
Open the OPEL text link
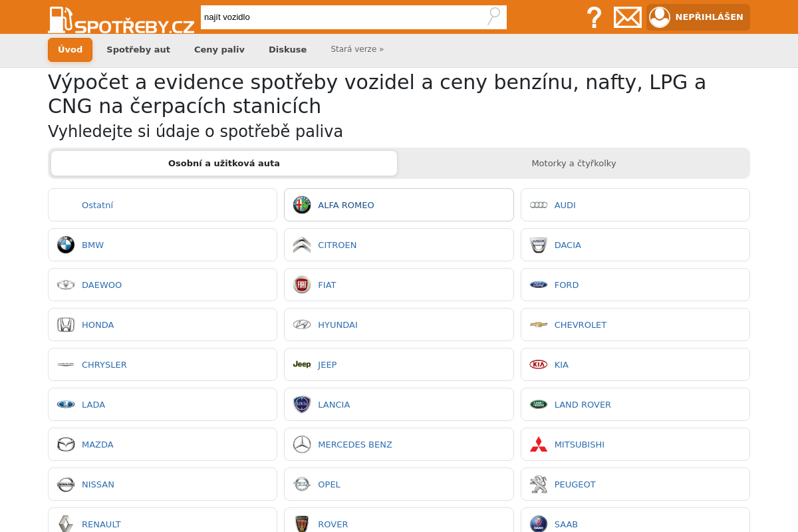pos(329,484)
